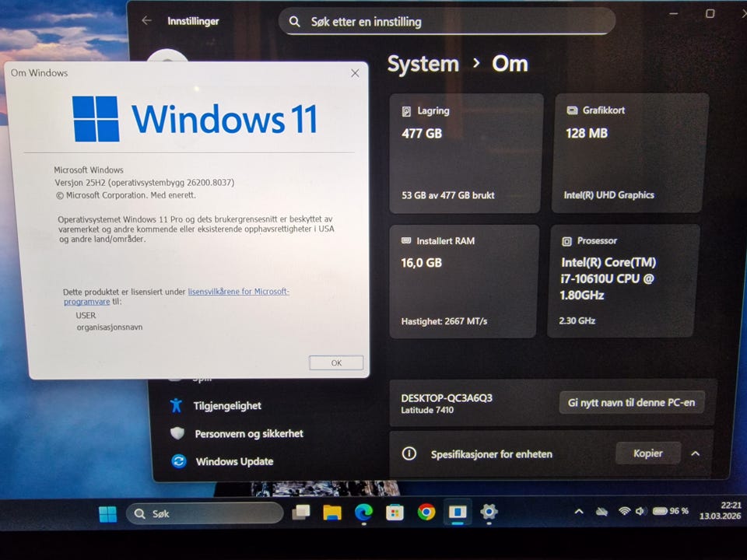The image size is (747, 560).
Task: Open Task View on the taskbar
Action: click(x=301, y=513)
